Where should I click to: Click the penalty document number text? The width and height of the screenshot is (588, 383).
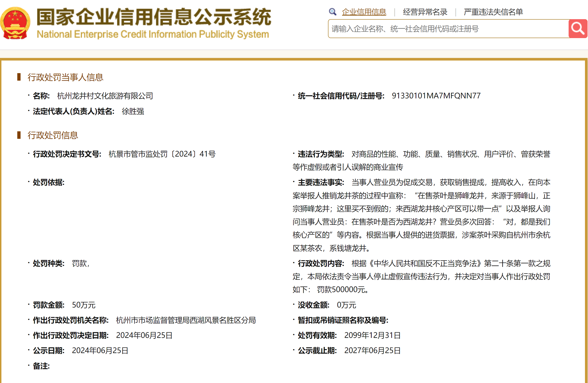[x=162, y=154]
